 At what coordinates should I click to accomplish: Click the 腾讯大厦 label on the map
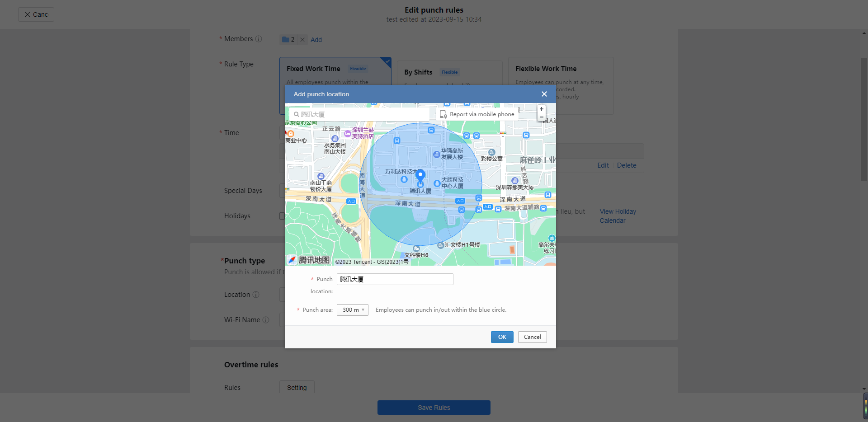(420, 191)
